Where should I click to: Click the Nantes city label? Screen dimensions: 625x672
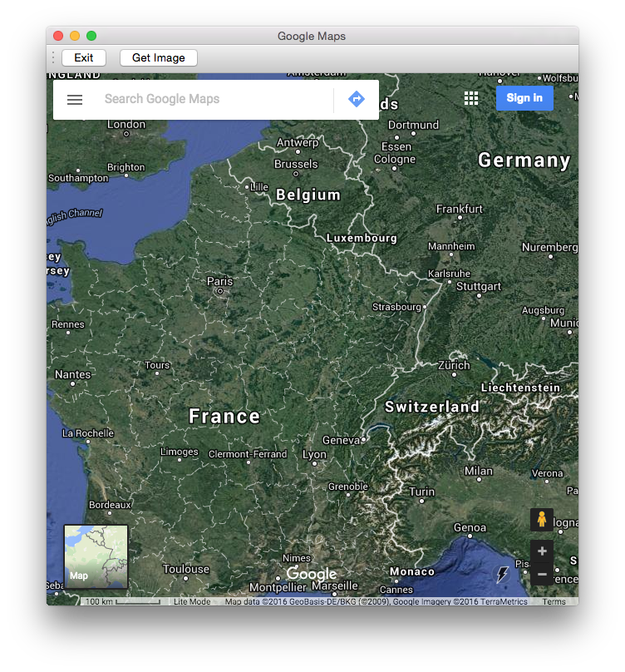[x=73, y=374]
